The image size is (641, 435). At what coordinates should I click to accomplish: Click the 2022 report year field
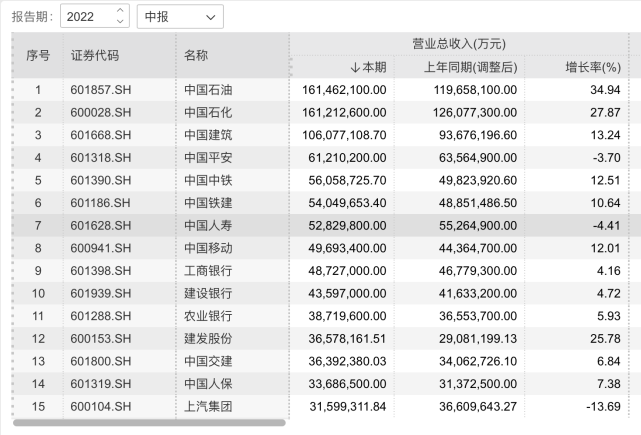pos(86,17)
